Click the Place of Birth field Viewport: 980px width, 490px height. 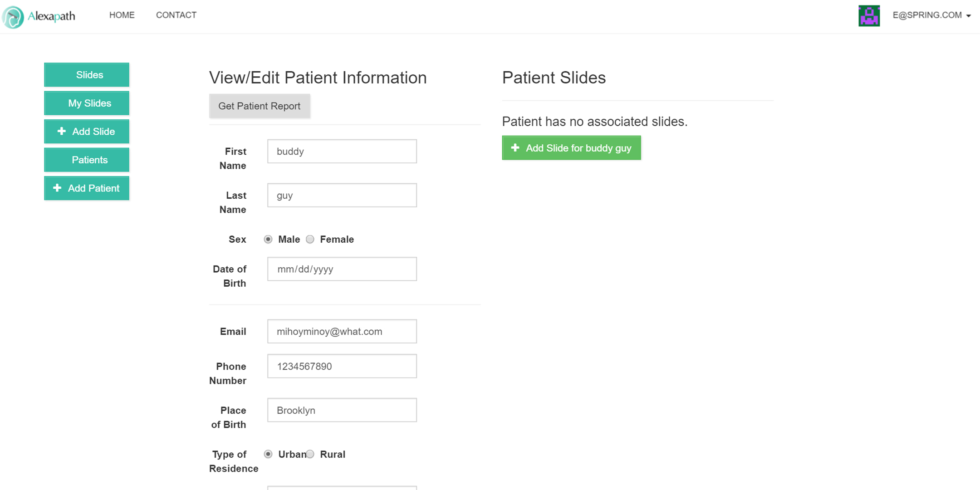point(342,410)
